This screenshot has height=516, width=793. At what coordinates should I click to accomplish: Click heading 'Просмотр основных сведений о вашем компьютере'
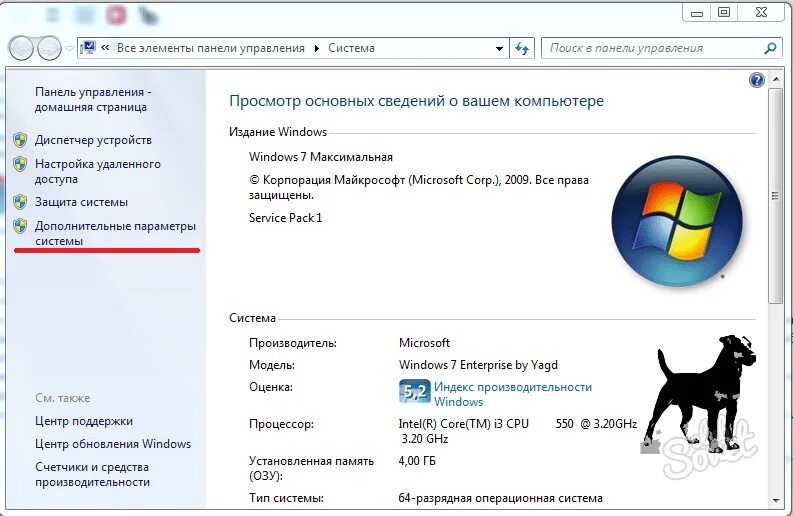tap(417, 101)
